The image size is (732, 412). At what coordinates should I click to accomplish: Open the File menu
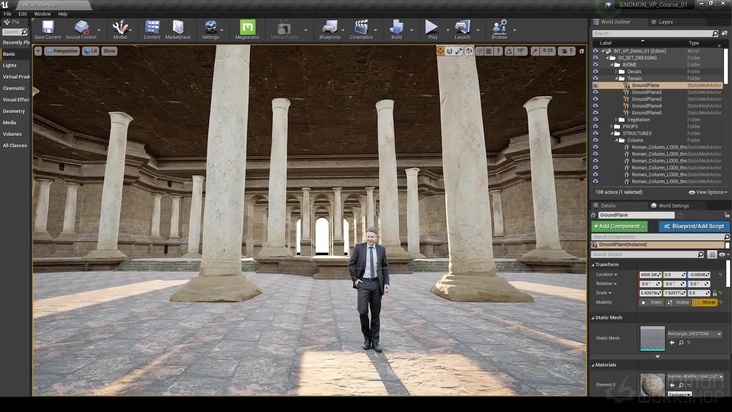coord(7,14)
